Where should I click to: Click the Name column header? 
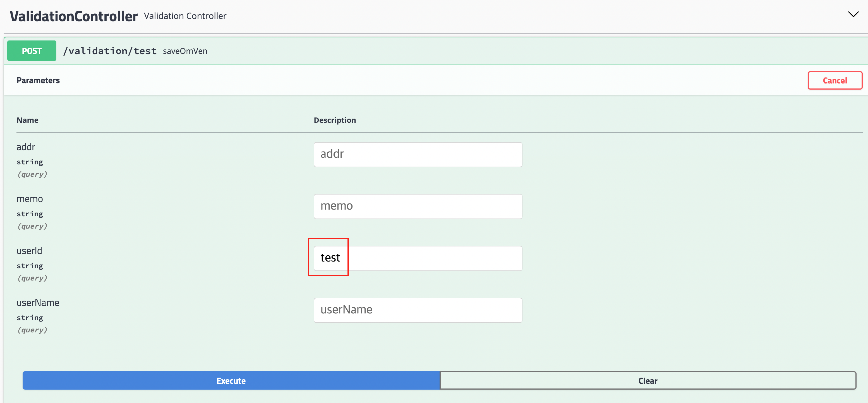(27, 120)
